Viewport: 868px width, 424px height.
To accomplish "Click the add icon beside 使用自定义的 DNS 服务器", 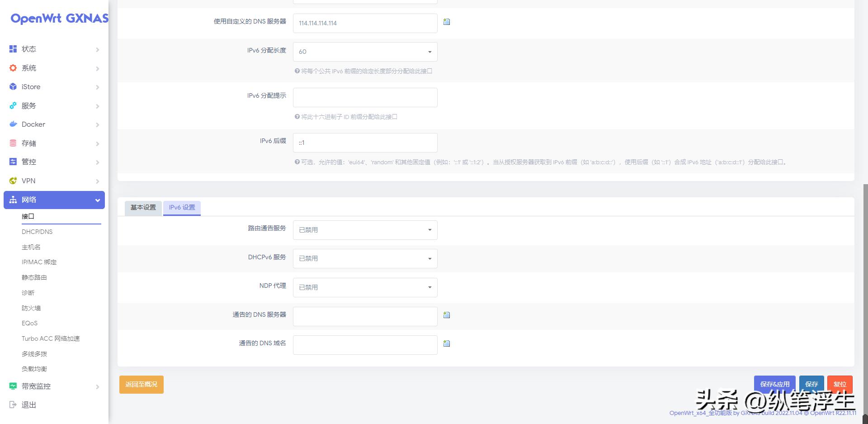I will point(446,21).
